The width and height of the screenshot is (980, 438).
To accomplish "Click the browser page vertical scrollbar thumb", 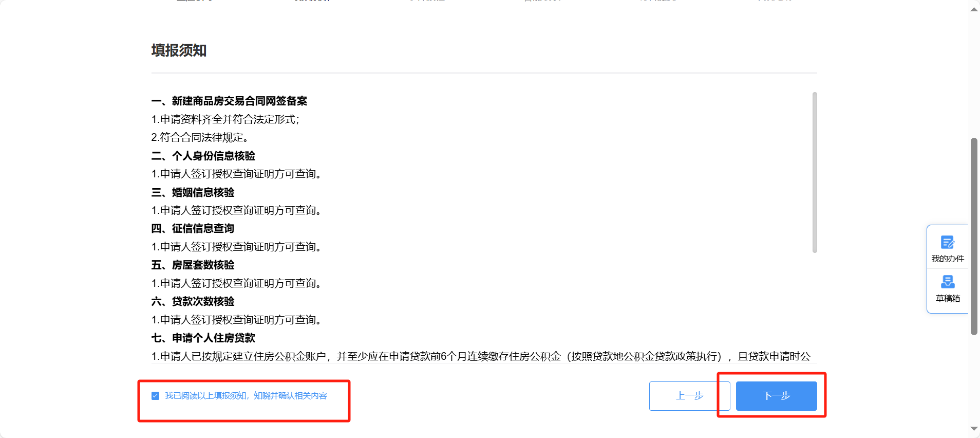I will (x=974, y=236).
